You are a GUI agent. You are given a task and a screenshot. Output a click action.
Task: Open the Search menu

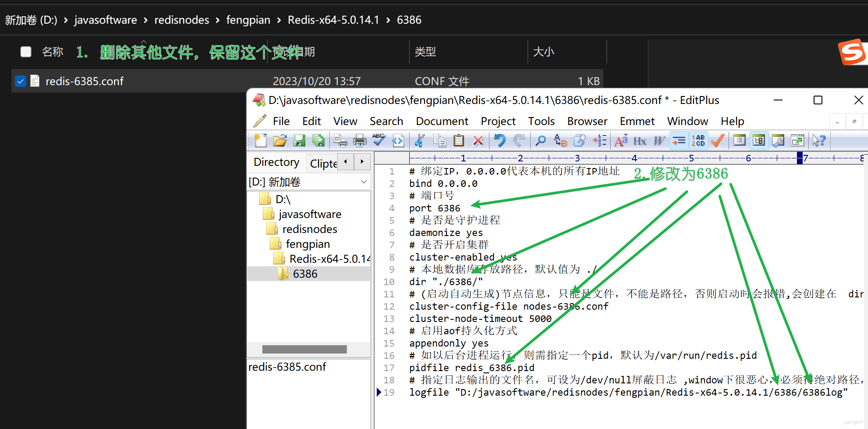(x=386, y=121)
